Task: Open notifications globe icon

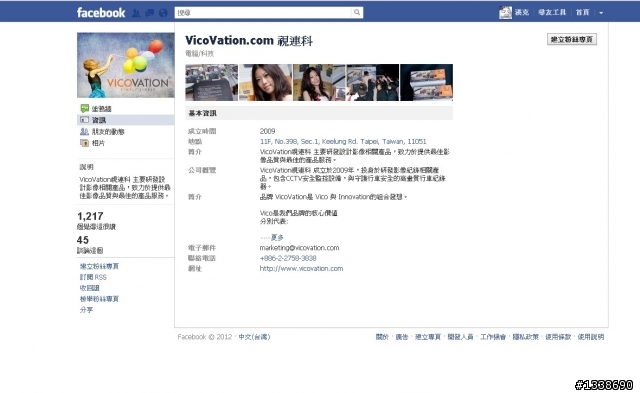Action: click(163, 13)
